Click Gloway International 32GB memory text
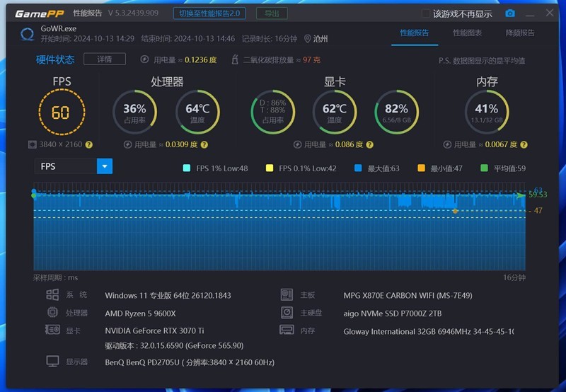Viewport: 566px width, 392px height. click(429, 331)
